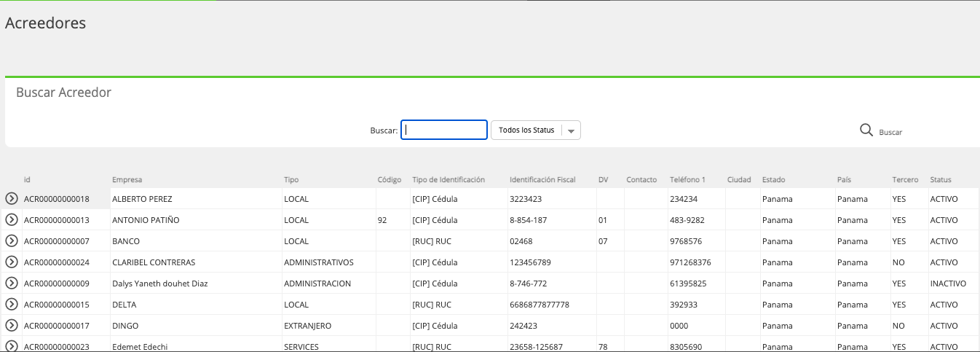Sort by Identificación Fiscal header
This screenshot has height=352, width=980.
(542, 179)
